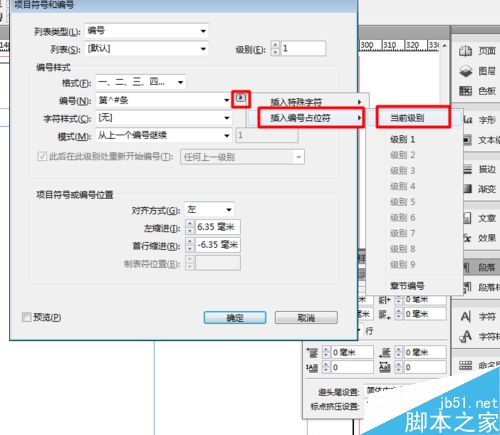Click the right indent icon in Paragraph panel
Image resolution: width=500 pixels, height=435 pixels.
point(384,300)
